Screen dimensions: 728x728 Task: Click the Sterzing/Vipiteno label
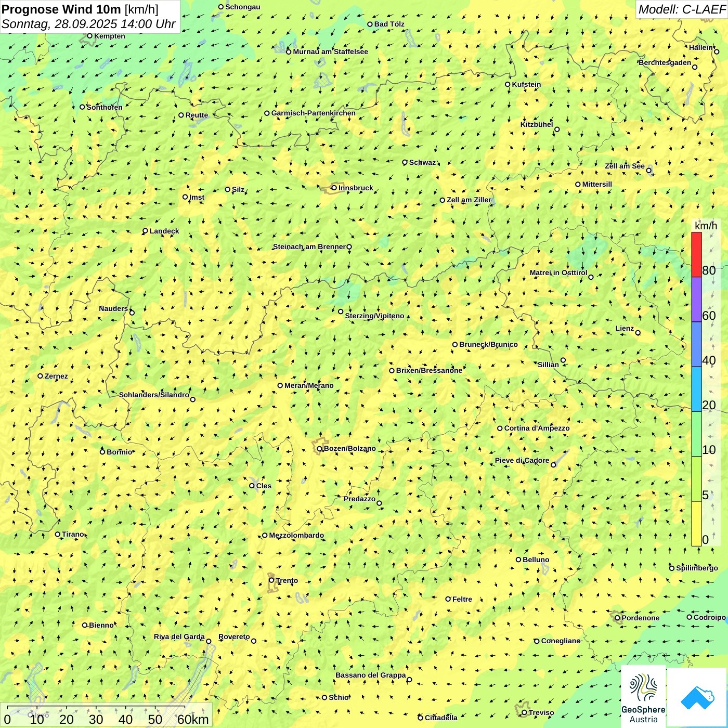pos(374,316)
